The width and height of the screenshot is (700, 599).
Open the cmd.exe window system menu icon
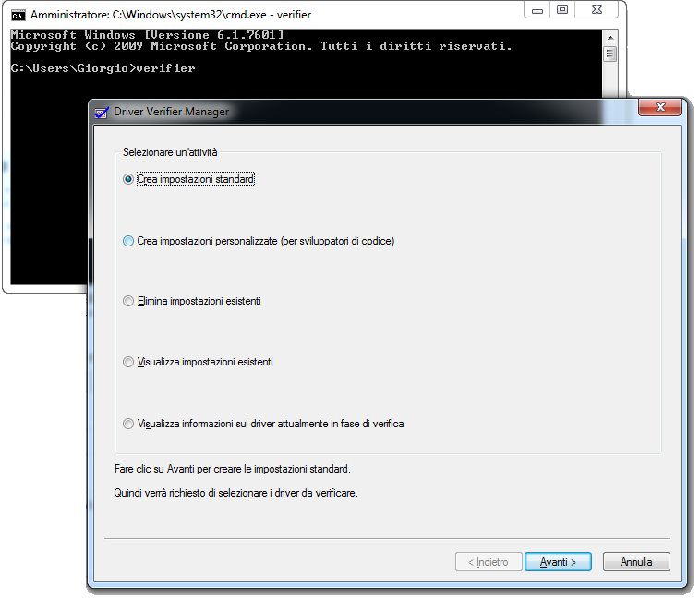tap(18, 16)
